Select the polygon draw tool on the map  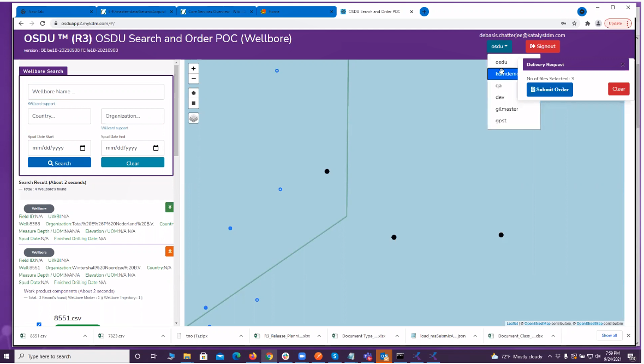193,93
